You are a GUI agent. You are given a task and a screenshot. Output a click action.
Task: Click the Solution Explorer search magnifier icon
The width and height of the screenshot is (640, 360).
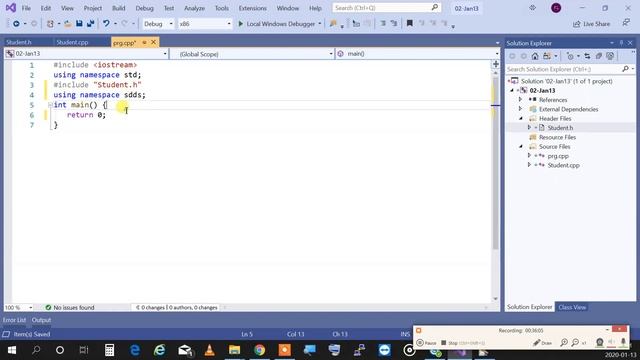click(625, 69)
